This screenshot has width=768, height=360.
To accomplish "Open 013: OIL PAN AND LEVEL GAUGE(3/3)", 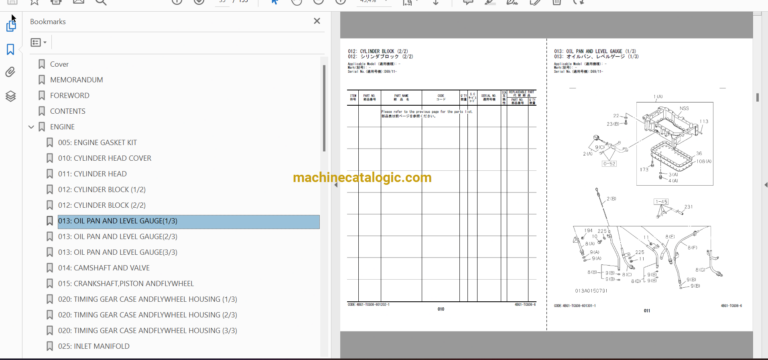I will click(118, 252).
